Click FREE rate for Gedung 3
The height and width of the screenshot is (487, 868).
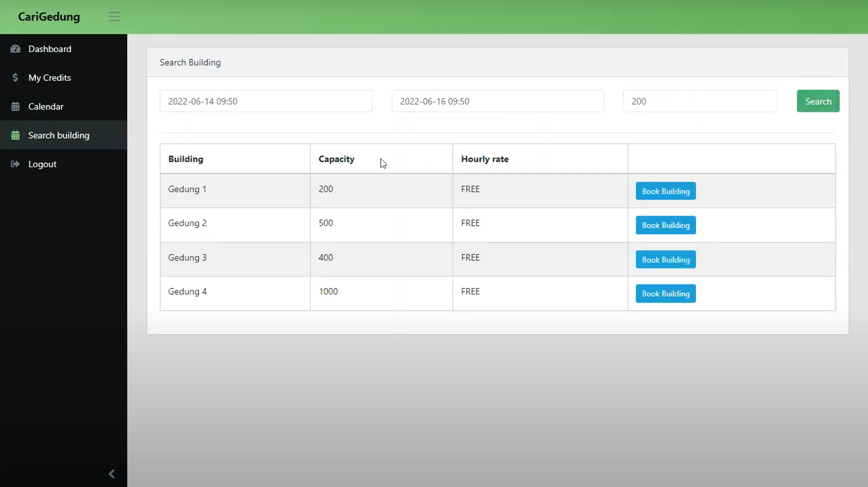click(471, 257)
